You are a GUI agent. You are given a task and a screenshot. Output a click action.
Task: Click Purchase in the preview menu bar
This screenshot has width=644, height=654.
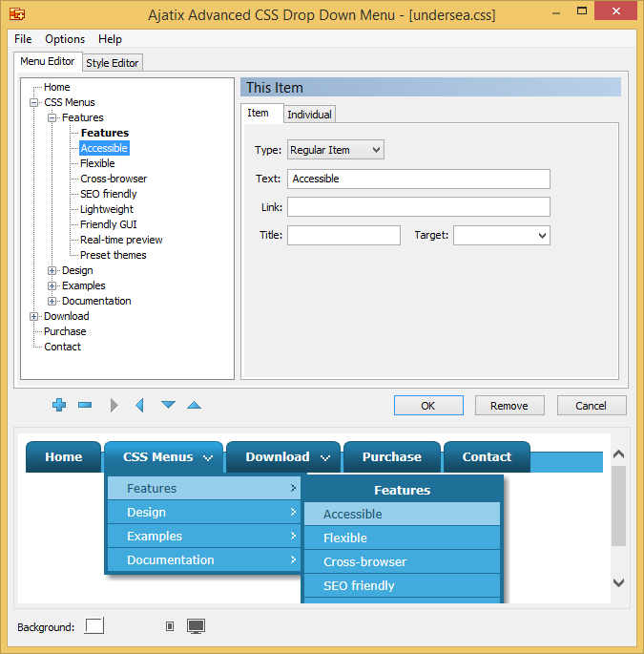tap(392, 456)
